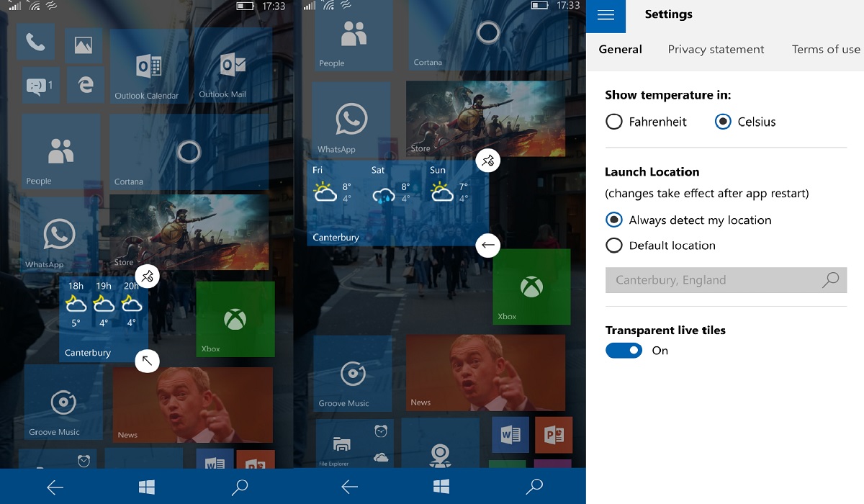Launch WhatsApp tile on middle screen
This screenshot has width=864, height=504.
point(352,120)
